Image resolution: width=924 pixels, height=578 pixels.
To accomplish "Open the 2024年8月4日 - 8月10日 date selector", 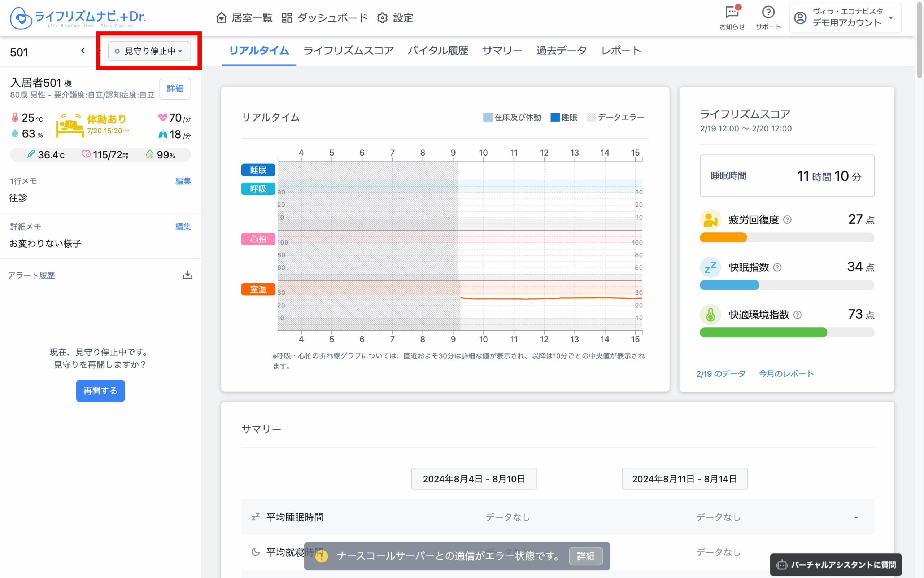I will pyautogui.click(x=474, y=479).
